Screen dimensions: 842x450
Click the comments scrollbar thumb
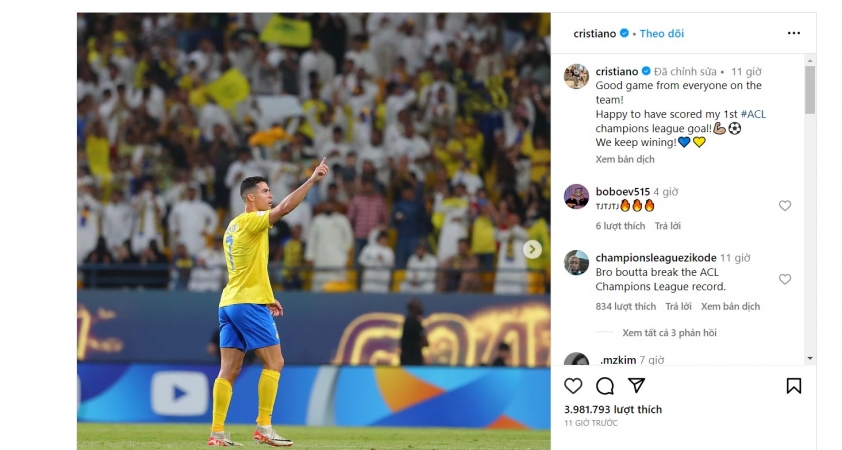pos(810,90)
